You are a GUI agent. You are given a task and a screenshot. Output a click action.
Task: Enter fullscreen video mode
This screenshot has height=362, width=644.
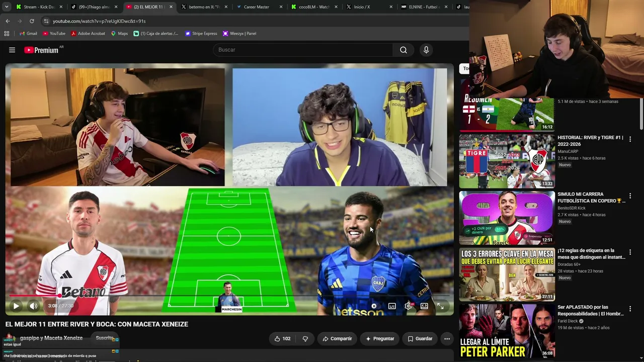click(440, 306)
